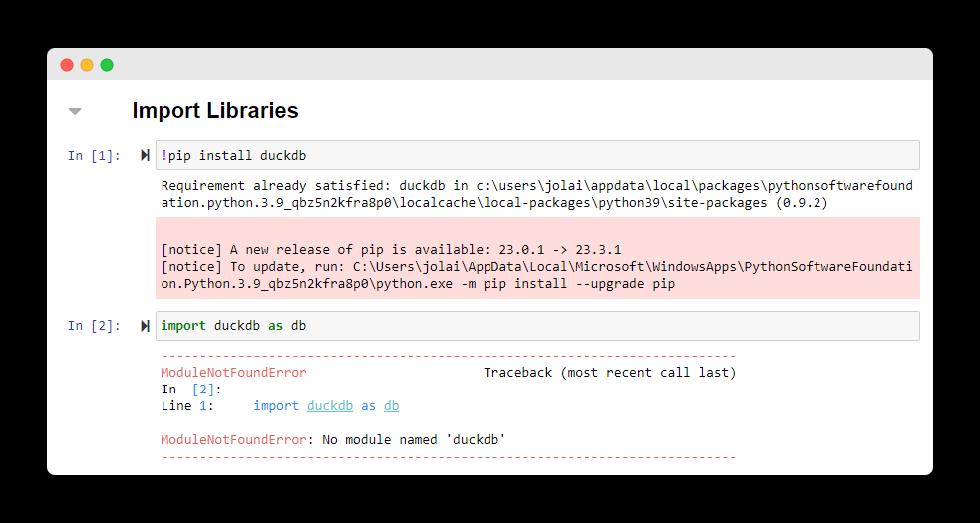Click the underlined db link in the traceback

[x=391, y=406]
